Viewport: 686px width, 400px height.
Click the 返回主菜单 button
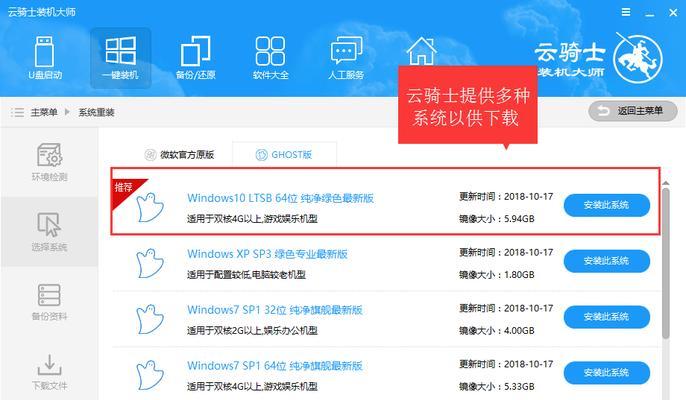coord(633,111)
